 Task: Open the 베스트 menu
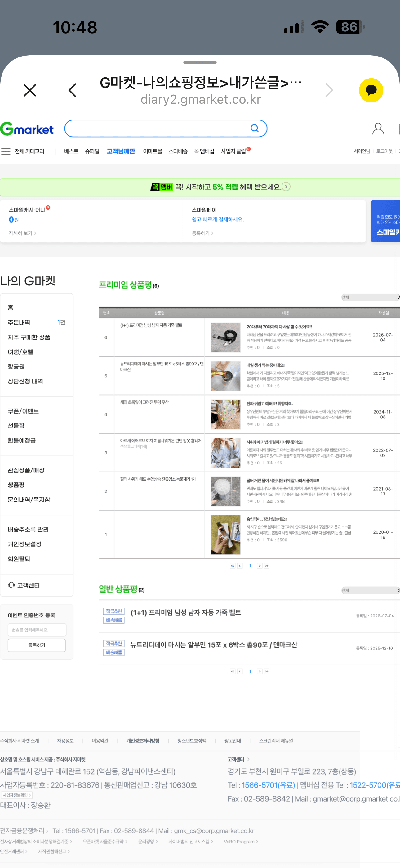71,151
